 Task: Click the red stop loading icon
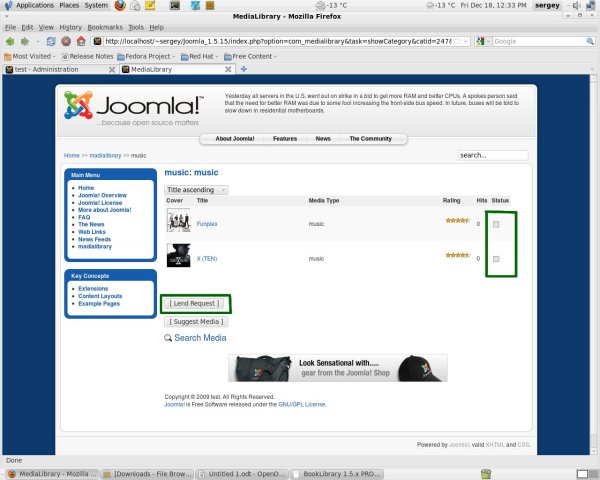pos(66,41)
